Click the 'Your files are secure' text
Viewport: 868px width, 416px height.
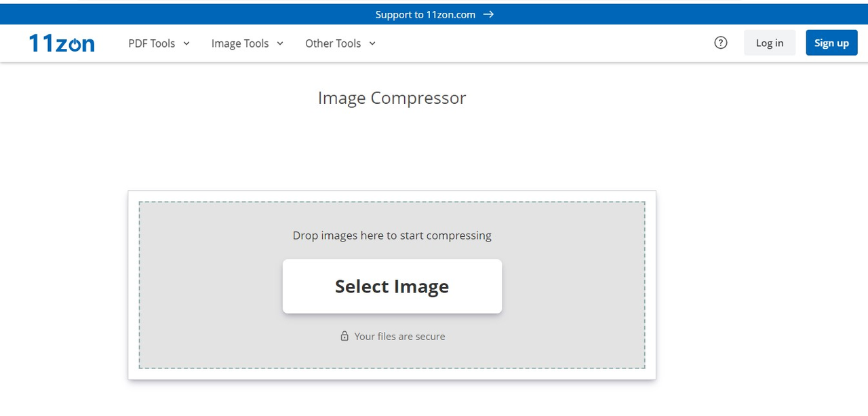[x=399, y=337]
